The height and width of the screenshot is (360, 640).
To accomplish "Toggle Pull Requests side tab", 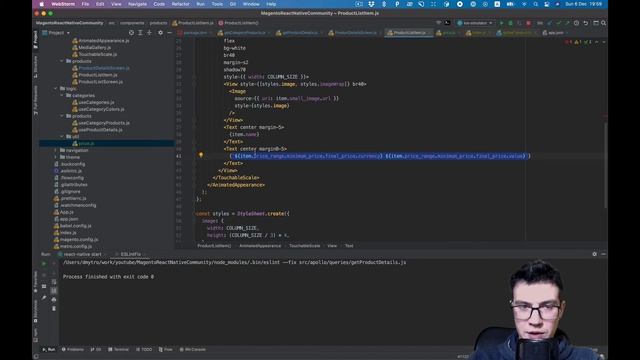I will 36,100.
